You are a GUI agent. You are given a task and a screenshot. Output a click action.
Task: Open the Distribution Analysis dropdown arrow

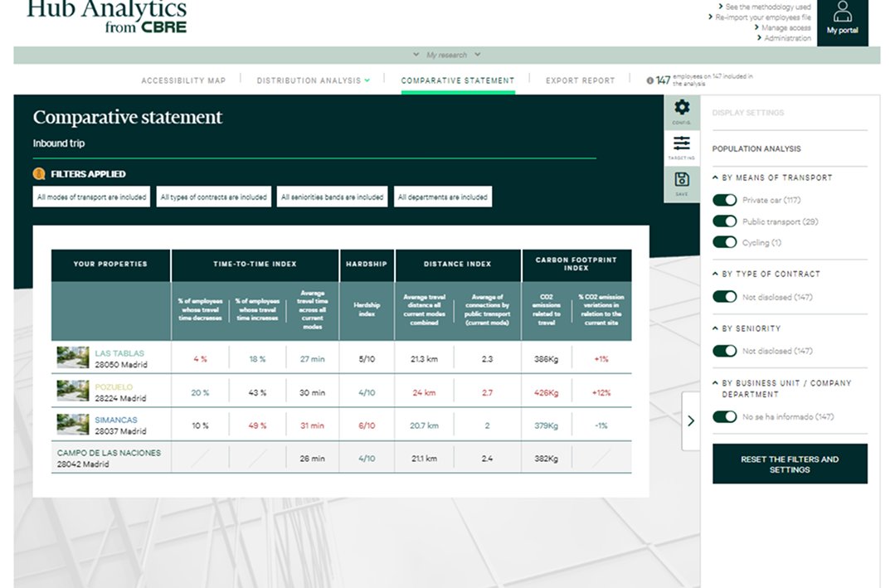[x=367, y=80]
